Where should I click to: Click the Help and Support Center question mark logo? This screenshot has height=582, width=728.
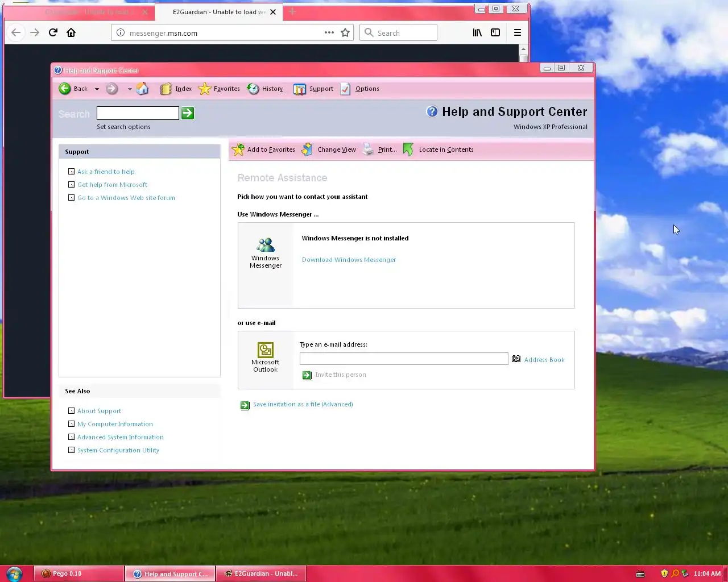[432, 111]
